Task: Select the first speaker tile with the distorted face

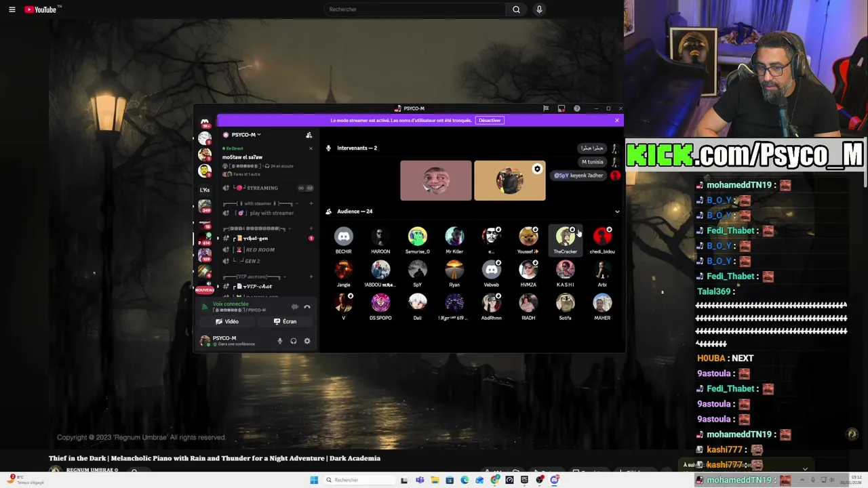Action: 435,181
